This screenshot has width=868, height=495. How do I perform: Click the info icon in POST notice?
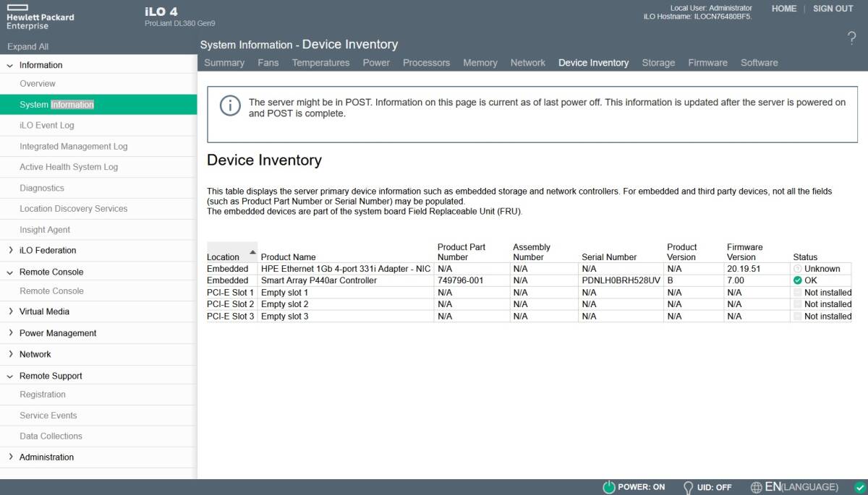coord(230,106)
